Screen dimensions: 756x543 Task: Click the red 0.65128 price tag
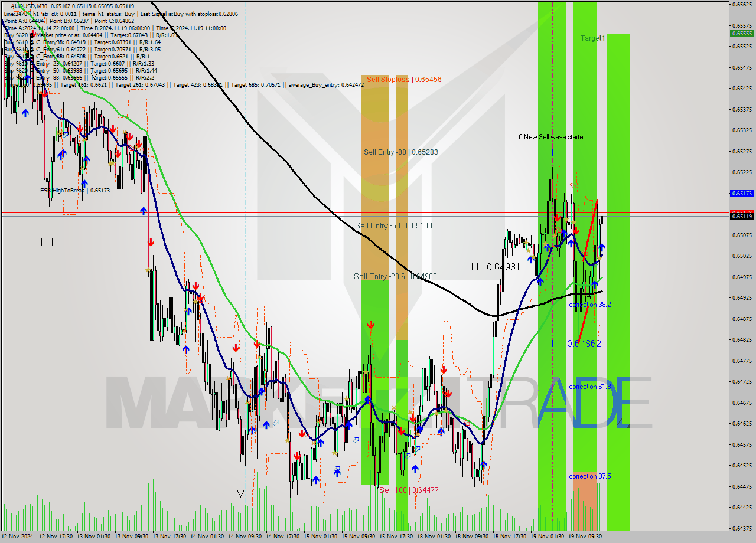click(x=742, y=211)
